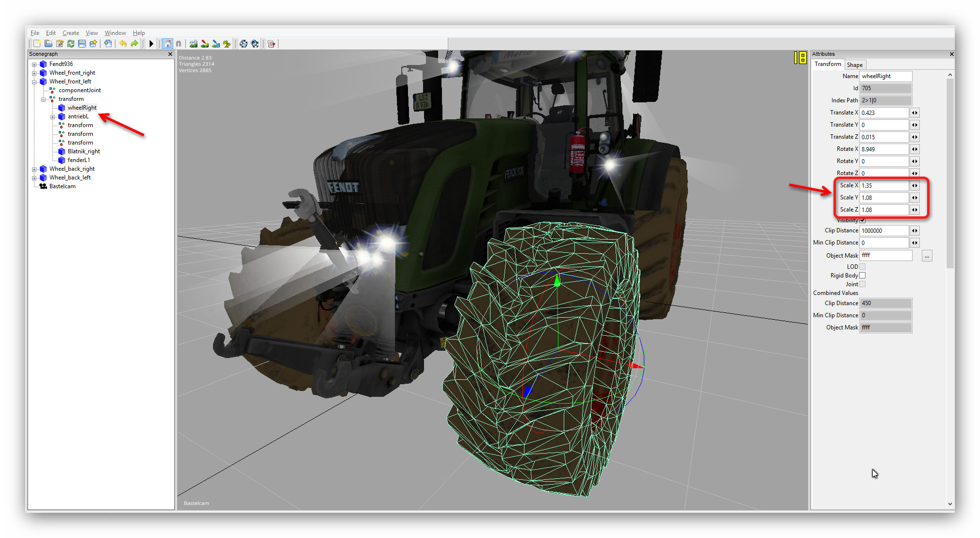Click the Translate X input field
980x538 pixels.
pos(883,113)
